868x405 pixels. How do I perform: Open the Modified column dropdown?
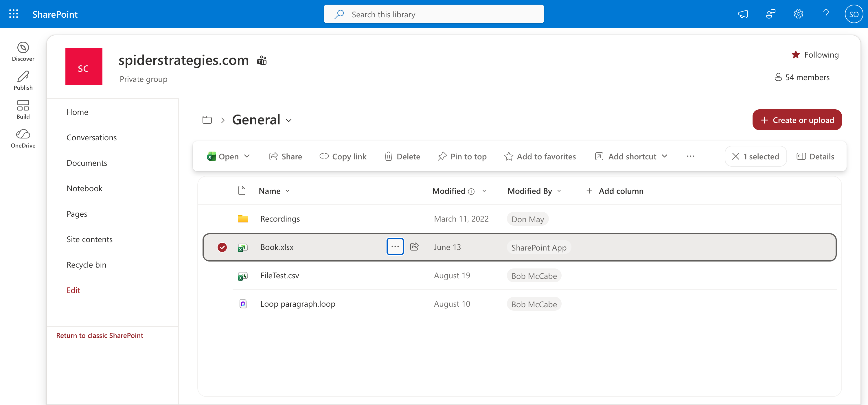484,191
